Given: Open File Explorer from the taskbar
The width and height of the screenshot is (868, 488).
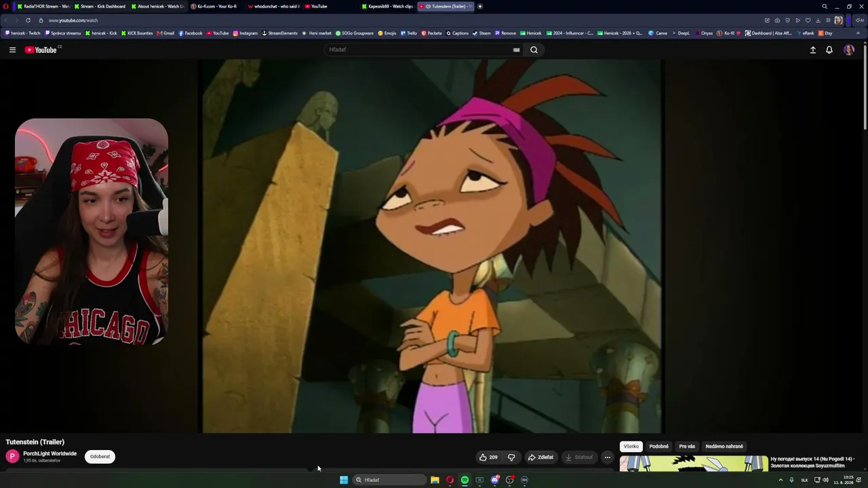Looking at the screenshot, I should (x=435, y=480).
